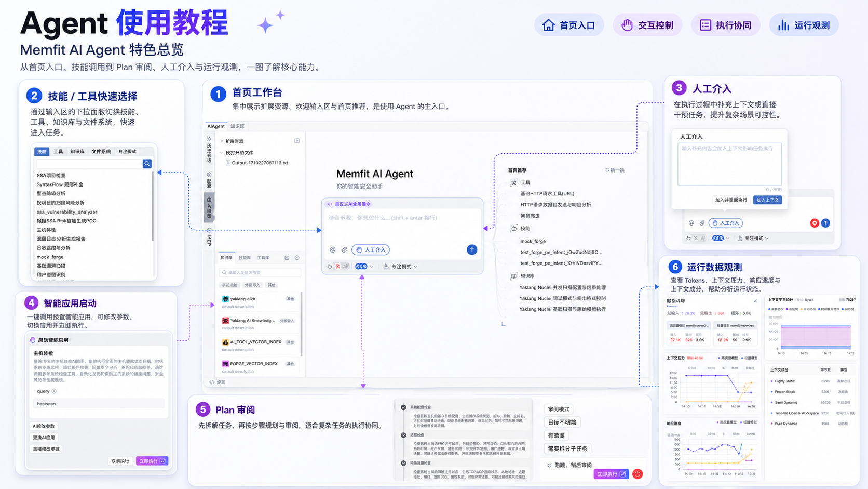This screenshot has height=489, width=868.
Task: Open 配置 gear in the vertical sidebar
Action: 209,180
